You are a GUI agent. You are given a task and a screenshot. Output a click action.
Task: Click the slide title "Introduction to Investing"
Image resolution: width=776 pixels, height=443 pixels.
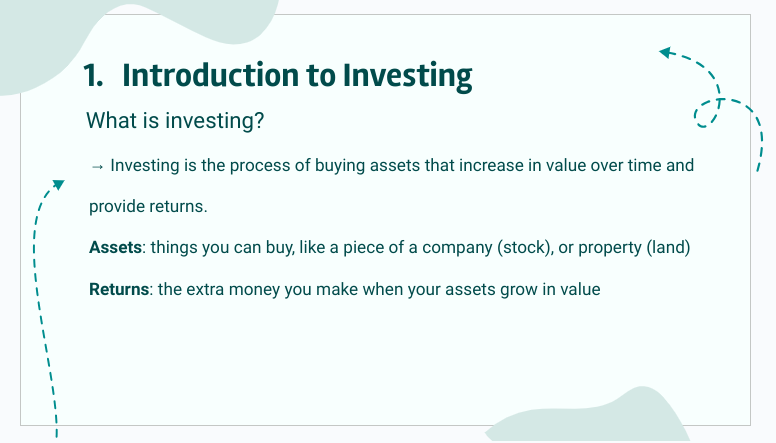click(297, 76)
